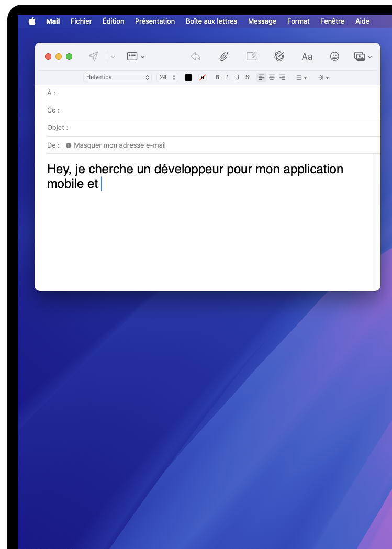Screen dimensions: 392x549
Task: Toggle underline text formatting
Action: click(237, 77)
